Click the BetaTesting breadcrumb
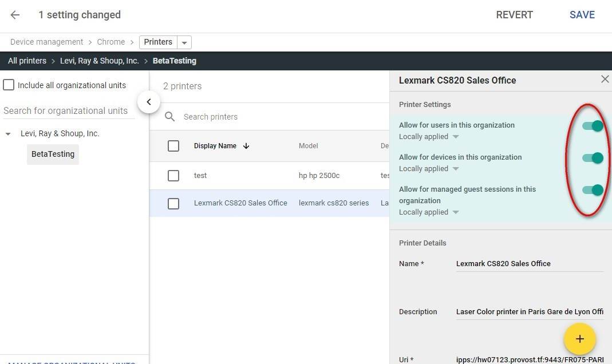This screenshot has height=364, width=612. coord(175,61)
